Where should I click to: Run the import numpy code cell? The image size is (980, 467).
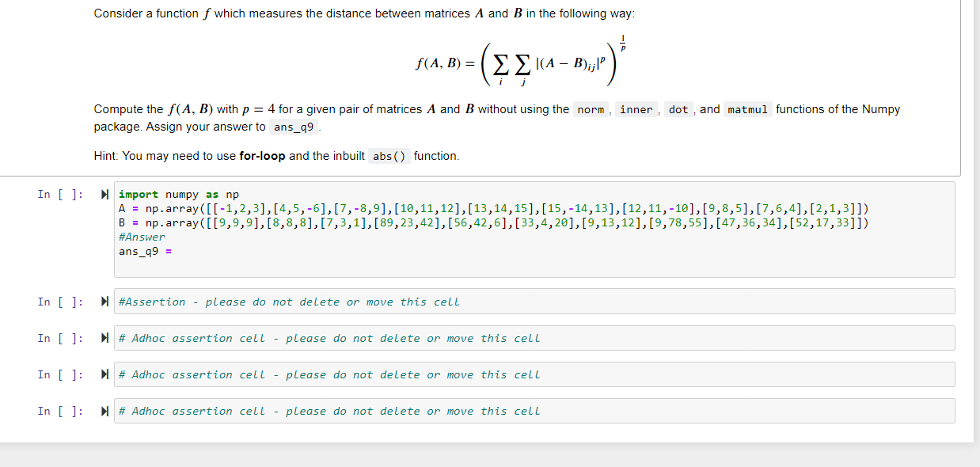tap(105, 194)
